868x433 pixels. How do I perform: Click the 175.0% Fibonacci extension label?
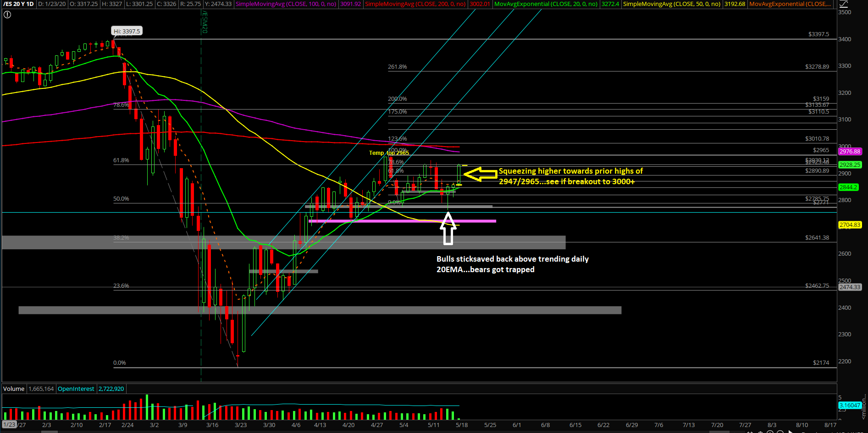coord(397,112)
